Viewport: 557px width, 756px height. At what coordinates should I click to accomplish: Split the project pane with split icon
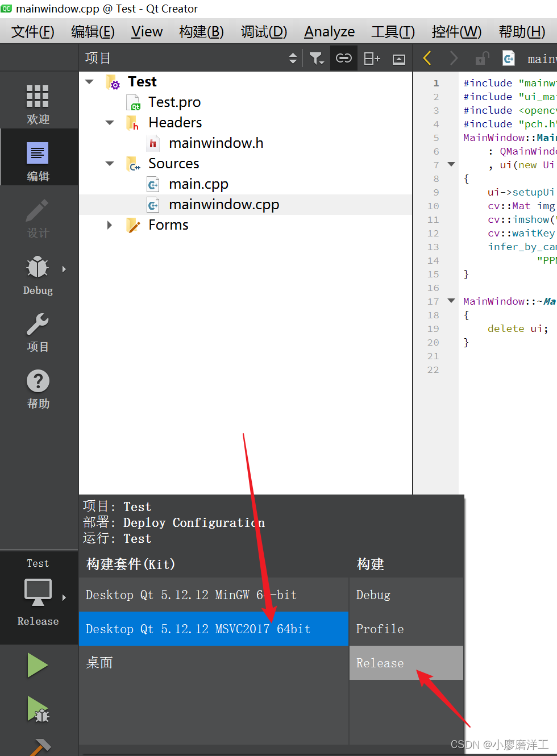pos(372,58)
